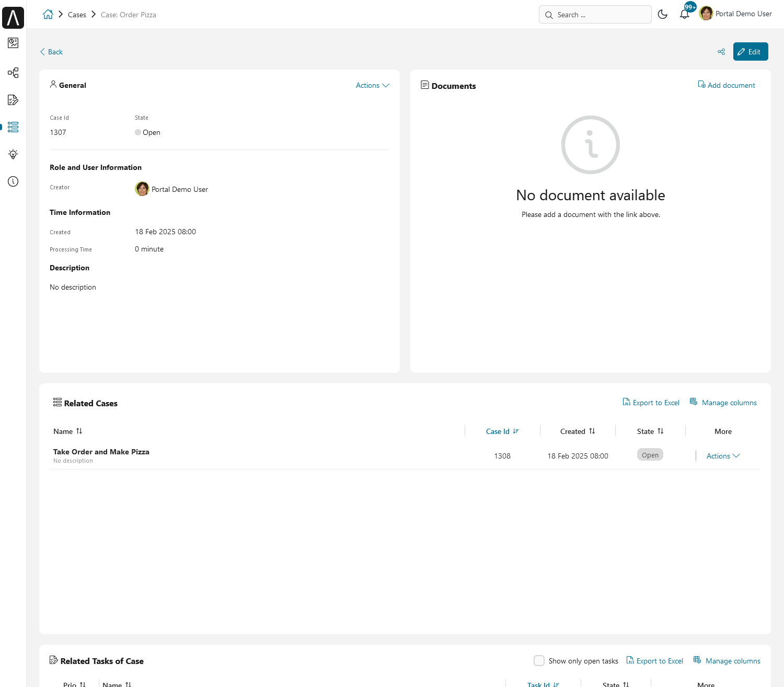
Task: Open the Cases list icon in the sidebar
Action: point(13,127)
